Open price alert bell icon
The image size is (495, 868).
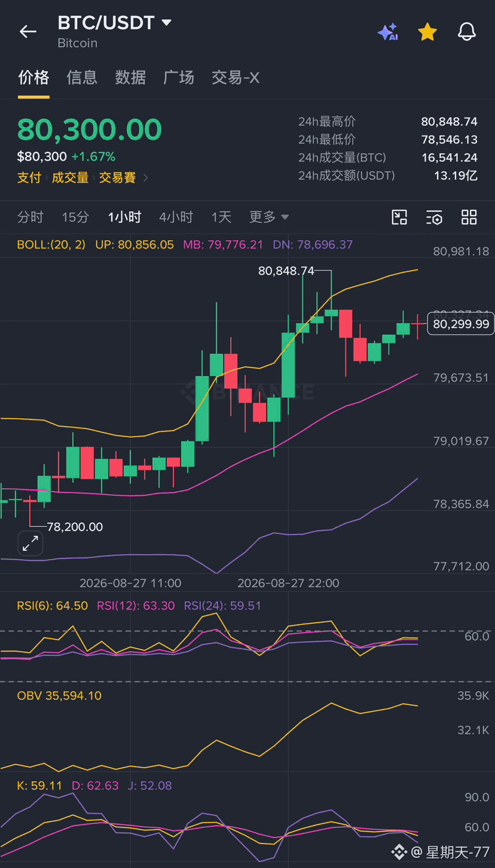[467, 32]
